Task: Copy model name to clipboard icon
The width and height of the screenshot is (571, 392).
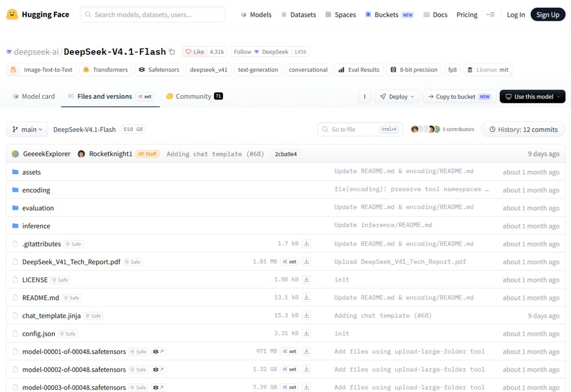Action: click(x=172, y=52)
